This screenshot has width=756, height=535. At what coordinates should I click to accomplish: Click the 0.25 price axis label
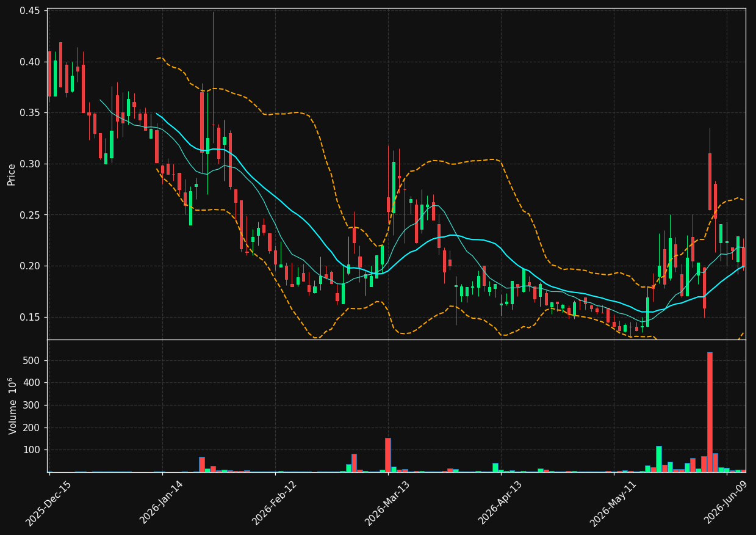click(31, 215)
